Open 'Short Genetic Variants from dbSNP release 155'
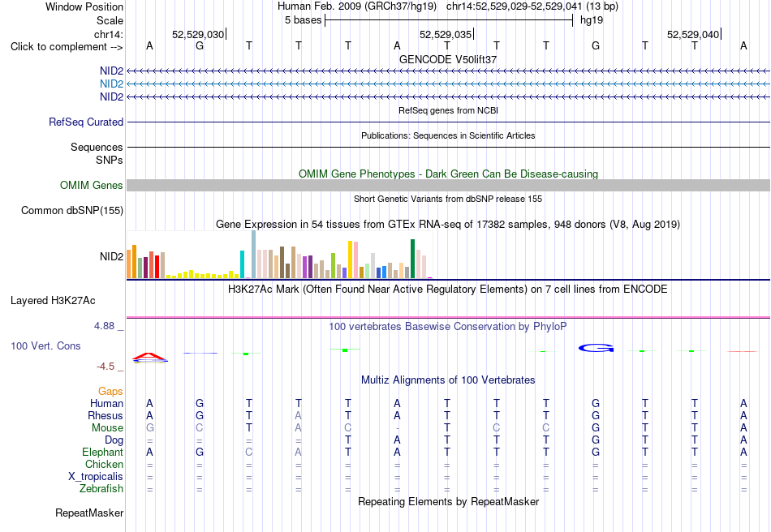Image resolution: width=771 pixels, height=532 pixels. (x=448, y=199)
